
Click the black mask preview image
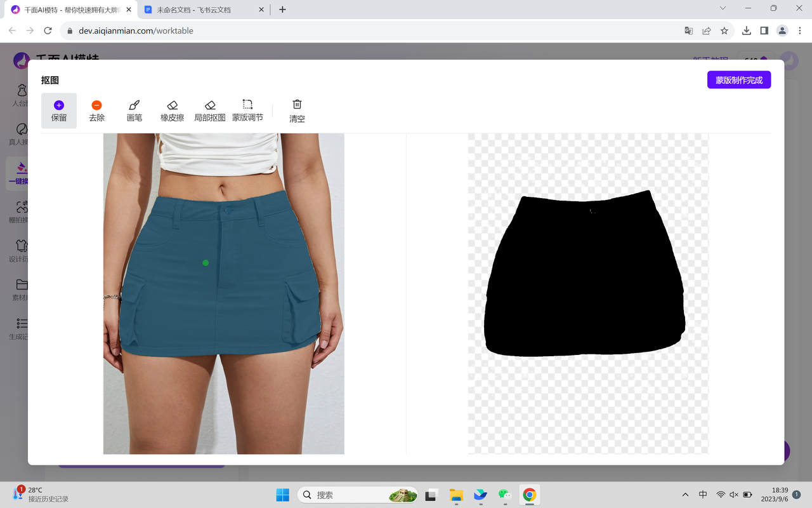tap(585, 275)
